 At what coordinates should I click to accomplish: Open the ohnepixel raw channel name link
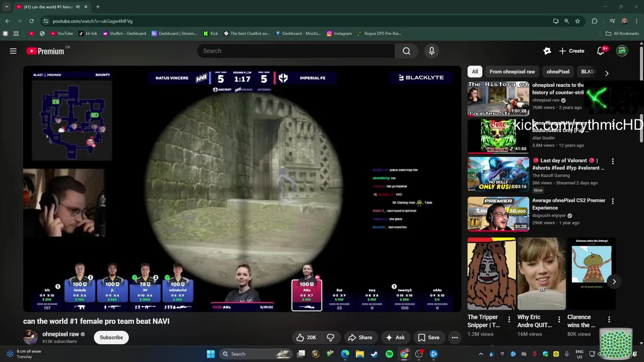pyautogui.click(x=60, y=334)
